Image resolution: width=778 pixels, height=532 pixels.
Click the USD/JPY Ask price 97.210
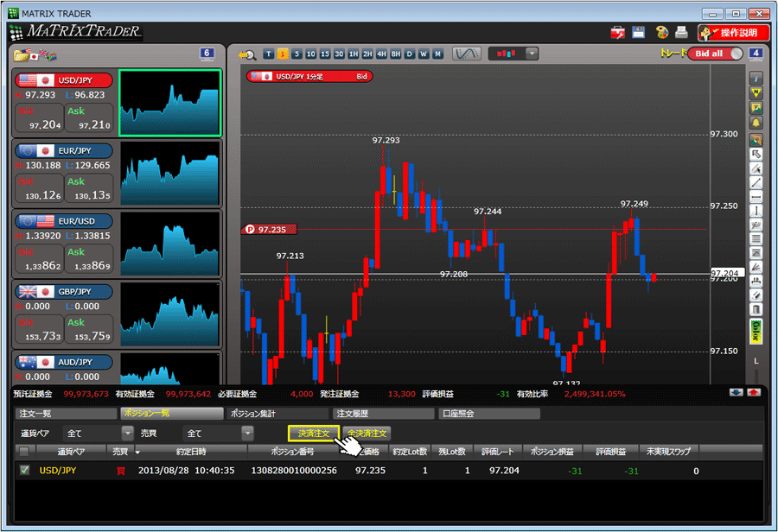click(89, 118)
